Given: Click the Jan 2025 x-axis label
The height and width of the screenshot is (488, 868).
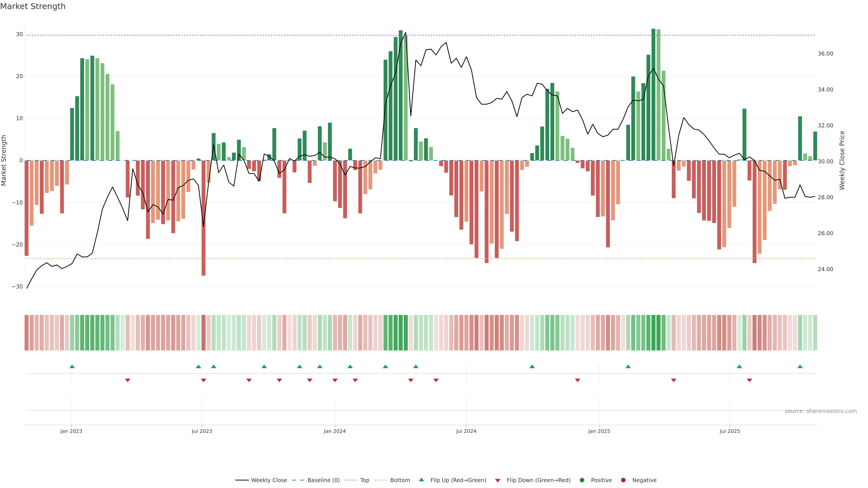Looking at the screenshot, I should click(x=599, y=431).
